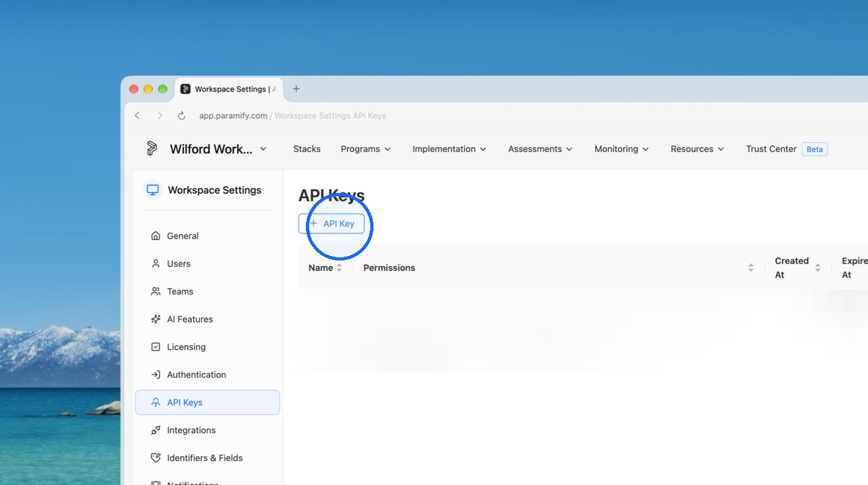Select Identifiers & Fields in sidebar

(x=208, y=458)
